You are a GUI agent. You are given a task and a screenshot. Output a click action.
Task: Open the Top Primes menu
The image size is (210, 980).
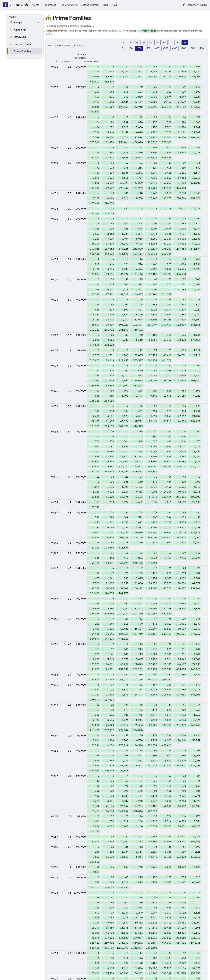point(50,5)
